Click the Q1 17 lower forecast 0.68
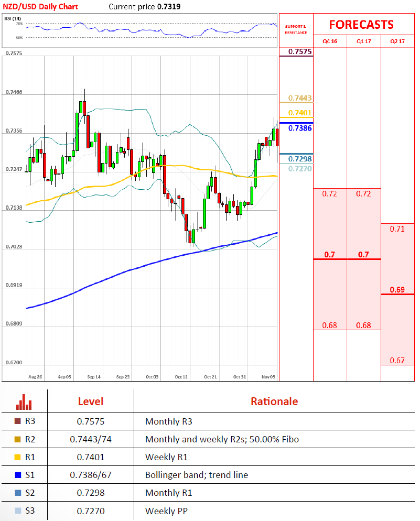 363,325
